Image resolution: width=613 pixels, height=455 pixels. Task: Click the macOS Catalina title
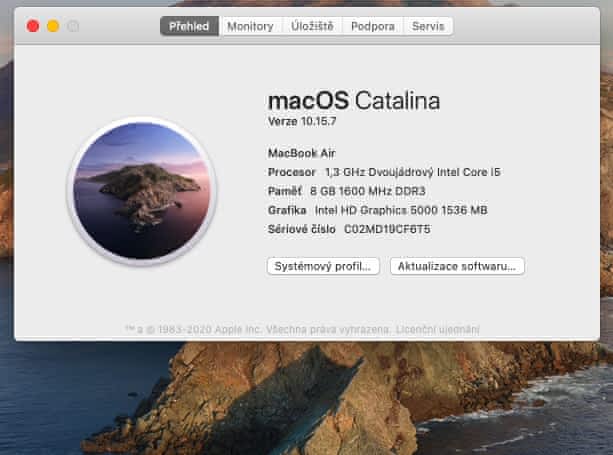(x=354, y=100)
